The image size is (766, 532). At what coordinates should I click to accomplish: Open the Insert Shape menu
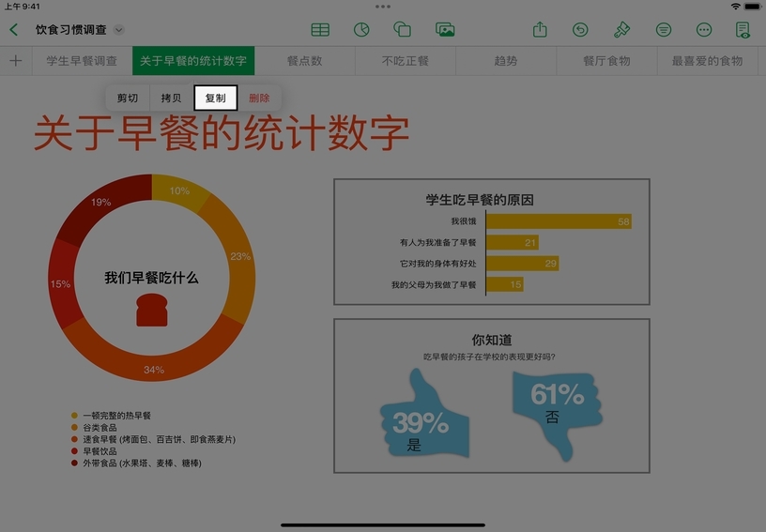[x=403, y=30]
